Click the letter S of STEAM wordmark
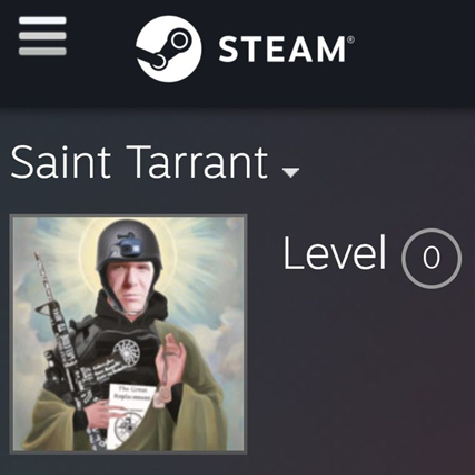 229,49
